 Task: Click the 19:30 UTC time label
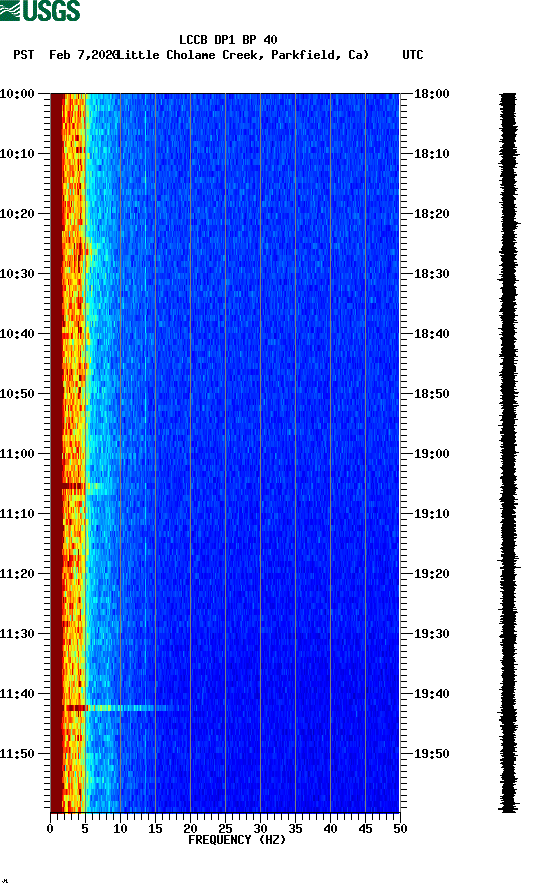tap(432, 634)
